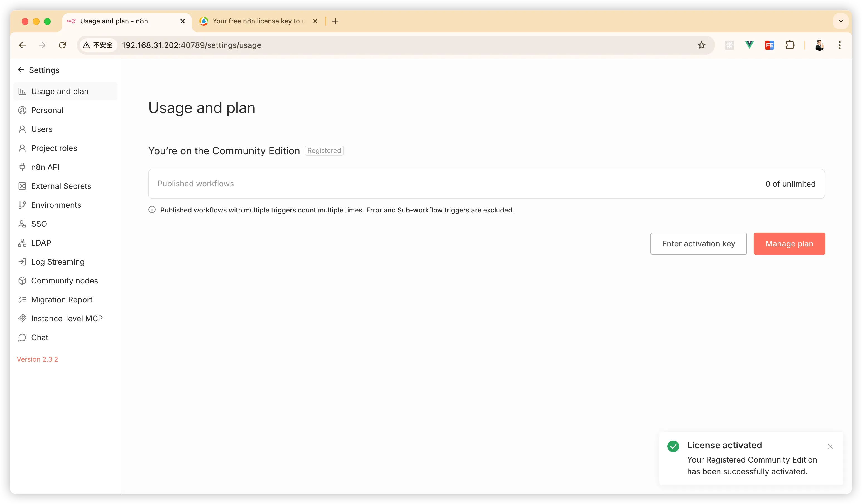Click the Environments branch icon
Screen dimensions: 862x504
coord(22,205)
